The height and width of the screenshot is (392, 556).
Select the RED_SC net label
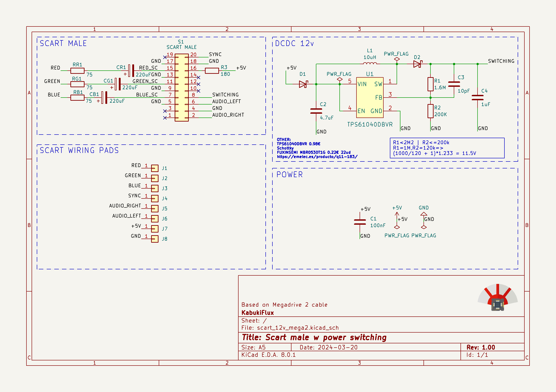tap(148, 68)
